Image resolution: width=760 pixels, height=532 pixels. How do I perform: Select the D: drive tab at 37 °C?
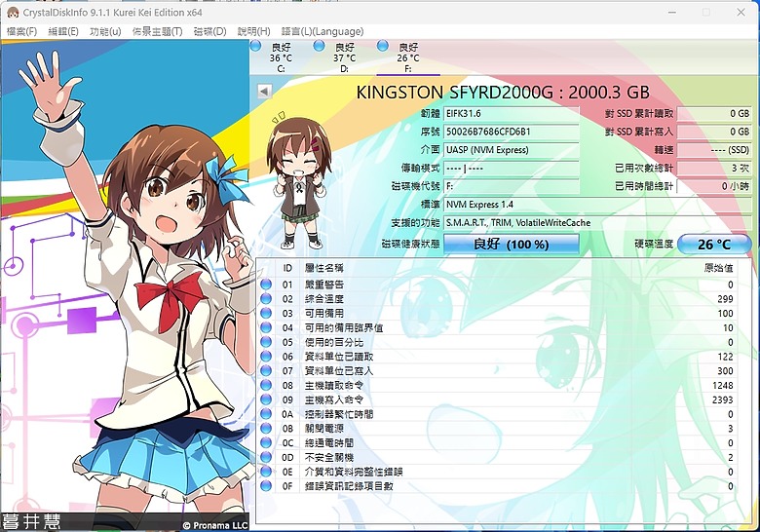click(x=345, y=57)
